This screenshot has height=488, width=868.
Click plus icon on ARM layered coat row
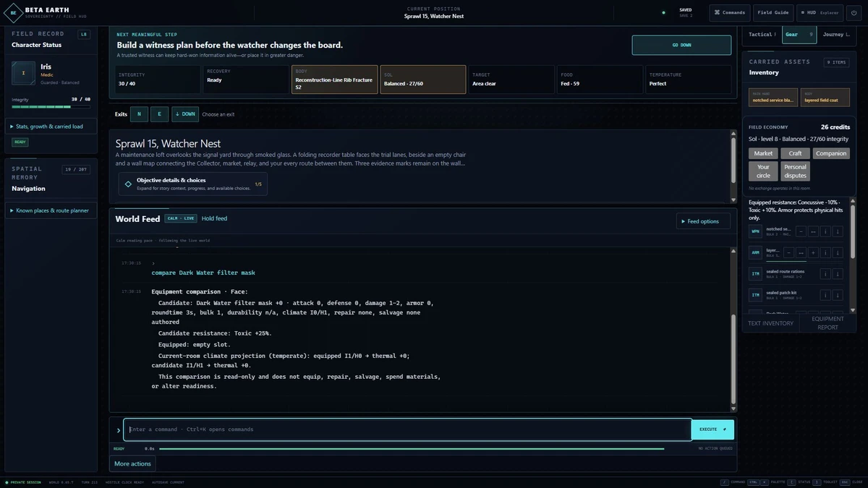pos(813,253)
